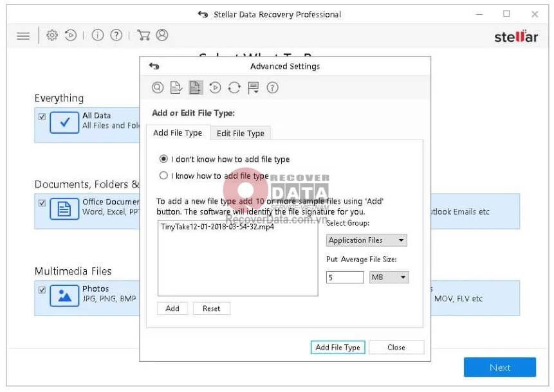Open settings gear in main toolbar
554x392 pixels.
coord(52,35)
